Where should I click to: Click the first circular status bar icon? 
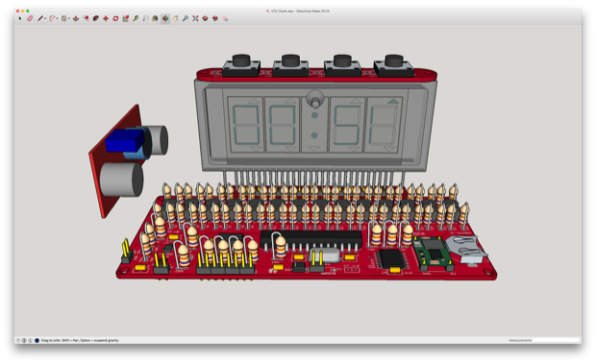tap(18, 340)
